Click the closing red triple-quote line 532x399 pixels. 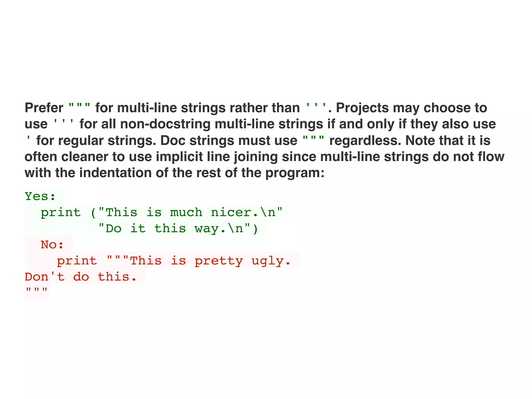tap(36, 290)
